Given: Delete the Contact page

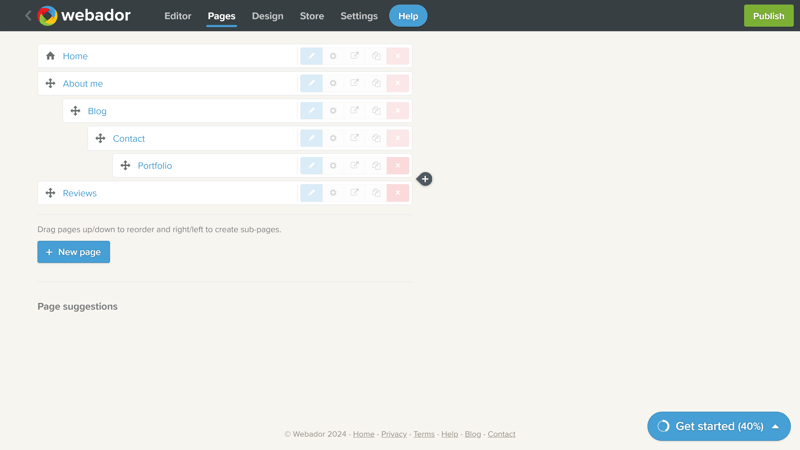Looking at the screenshot, I should (x=398, y=138).
